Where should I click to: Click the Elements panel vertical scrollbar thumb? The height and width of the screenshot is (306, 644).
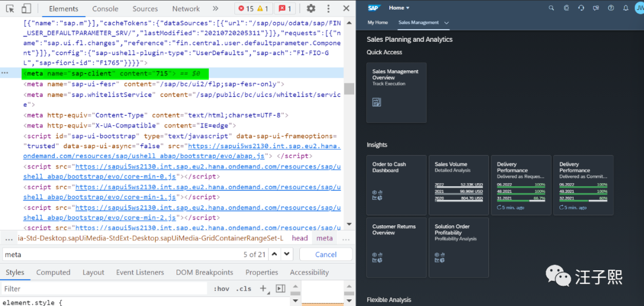click(x=349, y=89)
